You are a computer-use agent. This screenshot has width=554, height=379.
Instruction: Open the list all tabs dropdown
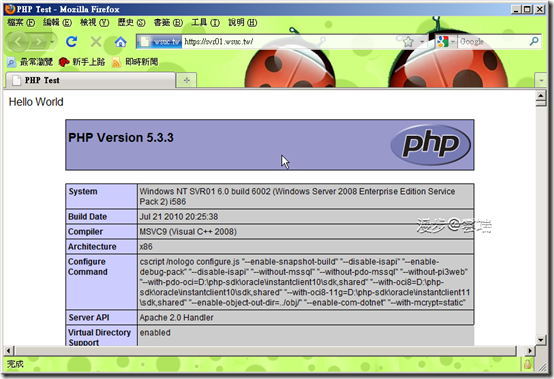pos(541,81)
